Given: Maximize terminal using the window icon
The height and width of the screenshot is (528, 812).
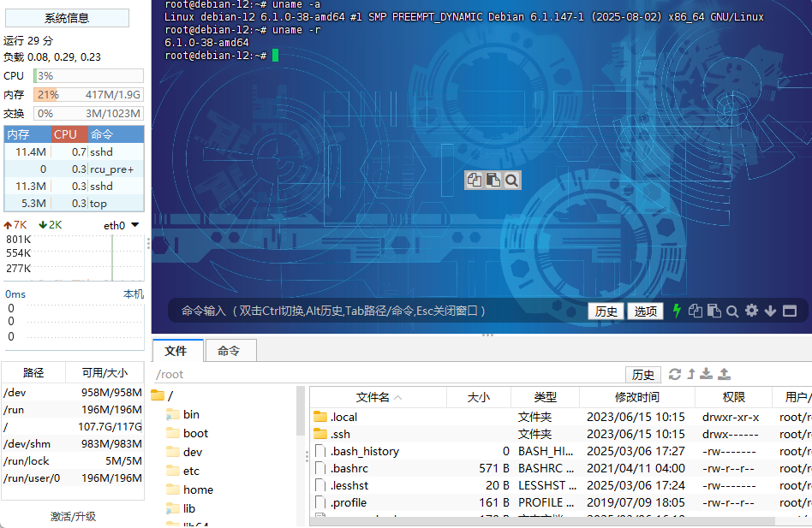Looking at the screenshot, I should click(789, 311).
